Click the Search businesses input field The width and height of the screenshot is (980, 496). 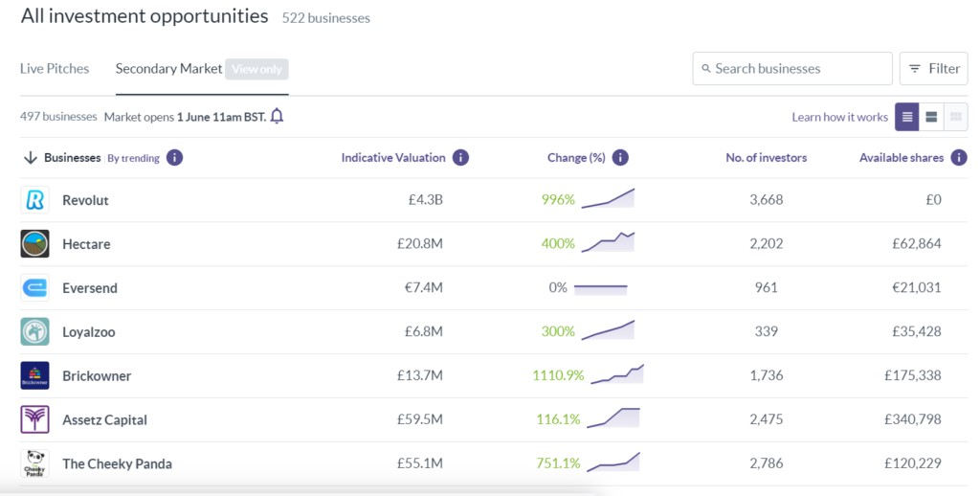792,69
